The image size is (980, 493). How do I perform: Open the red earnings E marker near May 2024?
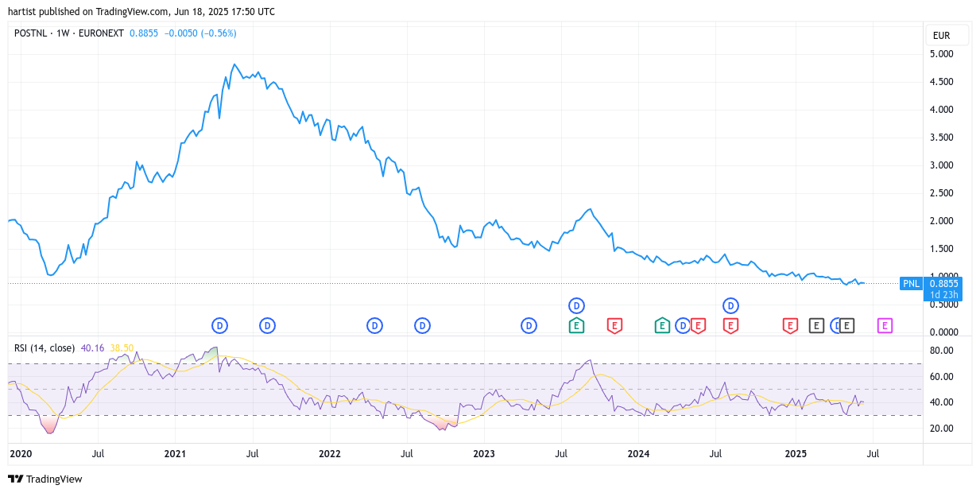[698, 325]
